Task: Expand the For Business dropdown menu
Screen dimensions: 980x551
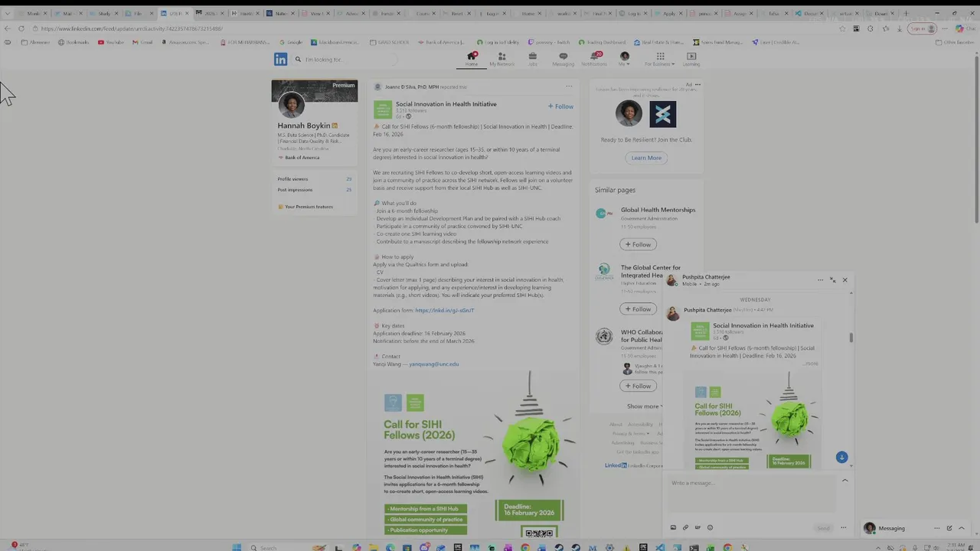Action: 660,59
